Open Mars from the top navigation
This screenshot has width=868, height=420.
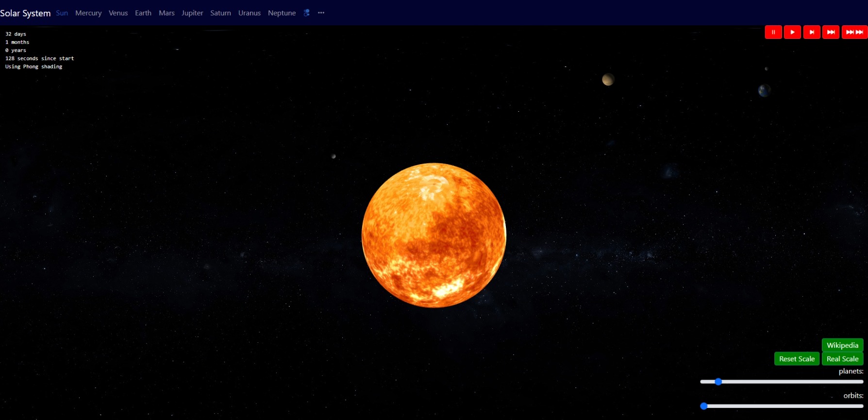[167, 13]
